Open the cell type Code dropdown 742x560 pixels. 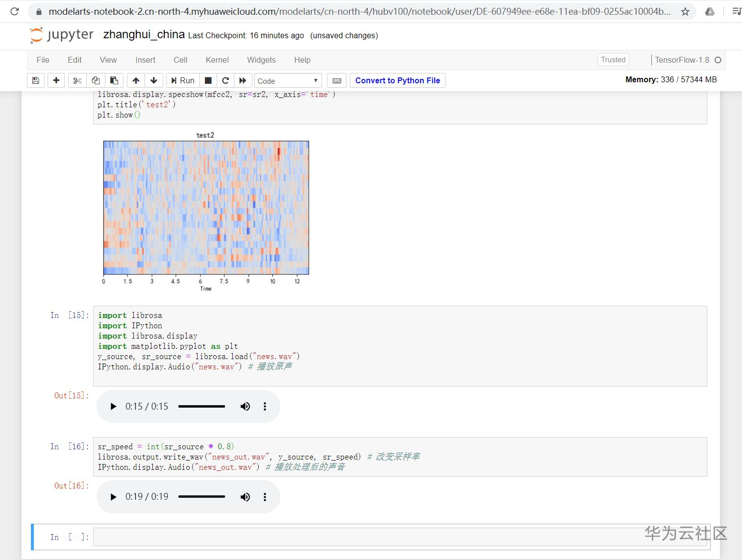pyautogui.click(x=288, y=81)
